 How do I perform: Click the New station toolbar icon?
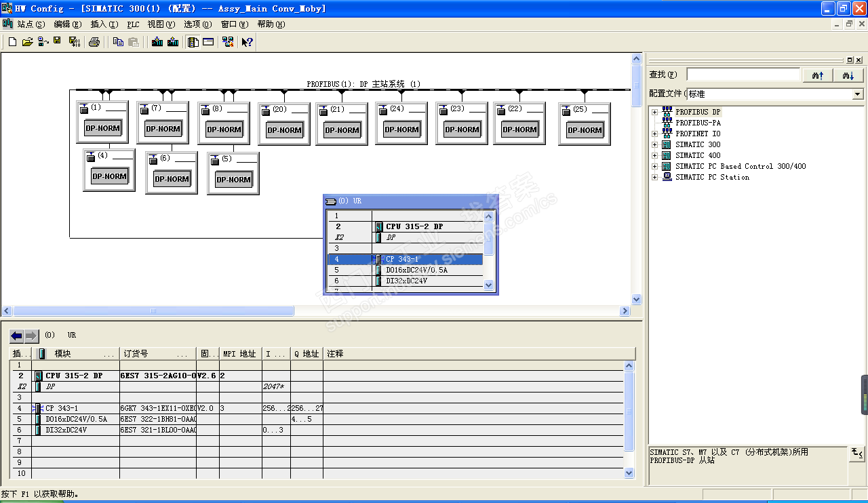12,42
